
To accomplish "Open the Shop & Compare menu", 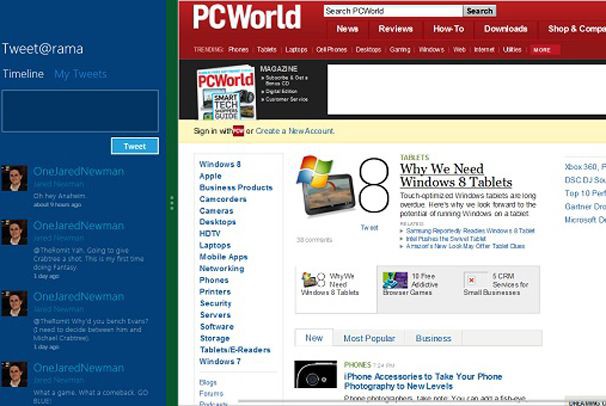I will click(576, 29).
